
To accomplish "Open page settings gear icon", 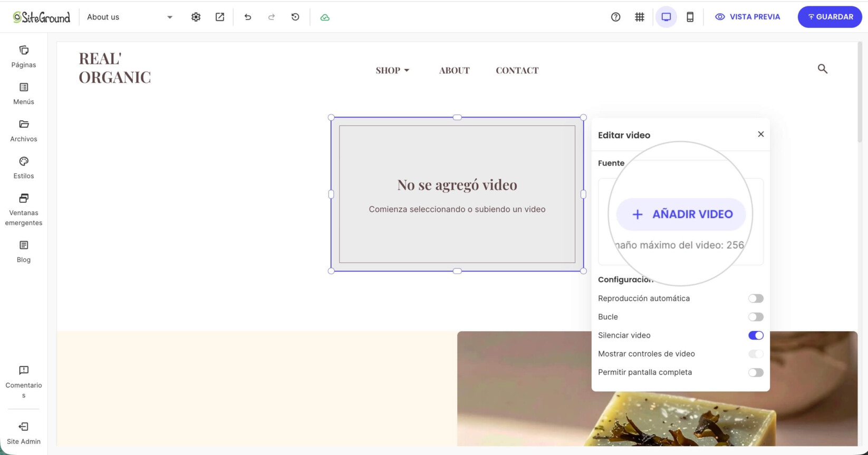I will click(196, 17).
